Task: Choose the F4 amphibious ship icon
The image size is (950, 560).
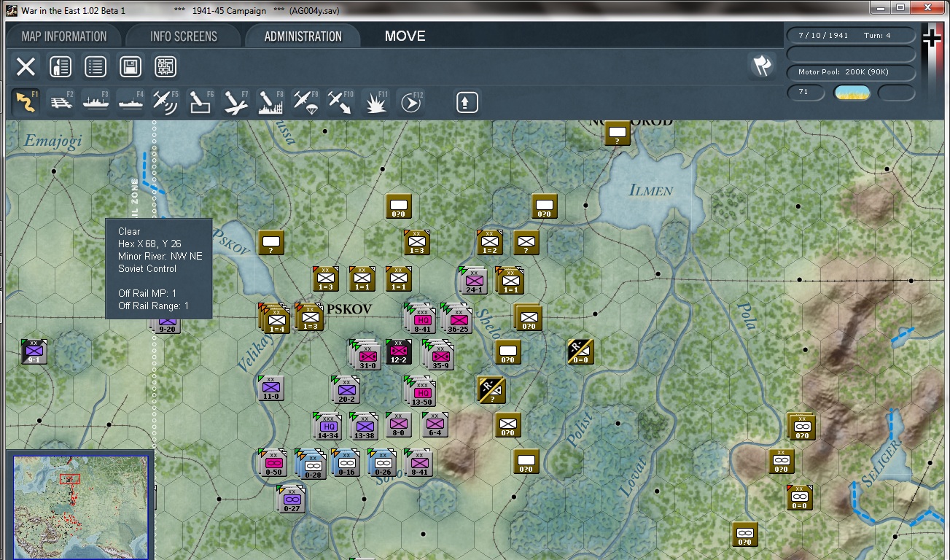Action: point(131,102)
